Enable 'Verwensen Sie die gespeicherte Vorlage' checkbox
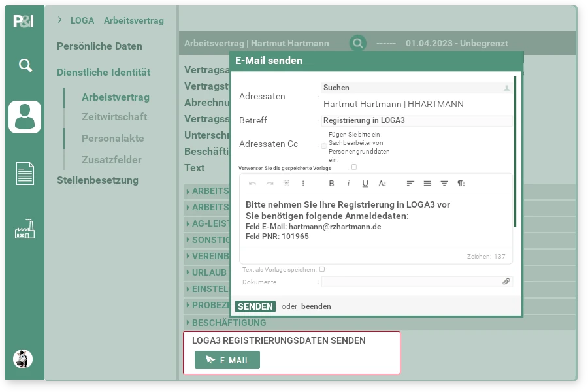The image size is (588, 392). click(354, 167)
